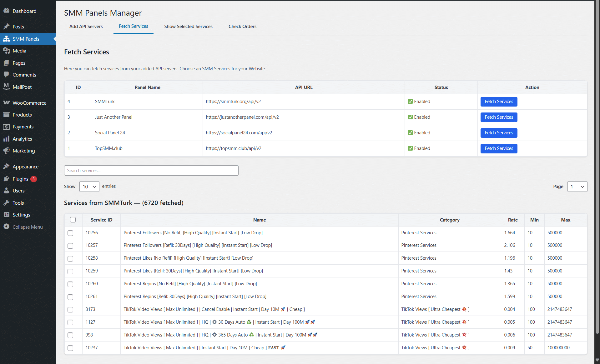Select the checkbox for service 8173
The width and height of the screenshot is (600, 364).
(70, 310)
